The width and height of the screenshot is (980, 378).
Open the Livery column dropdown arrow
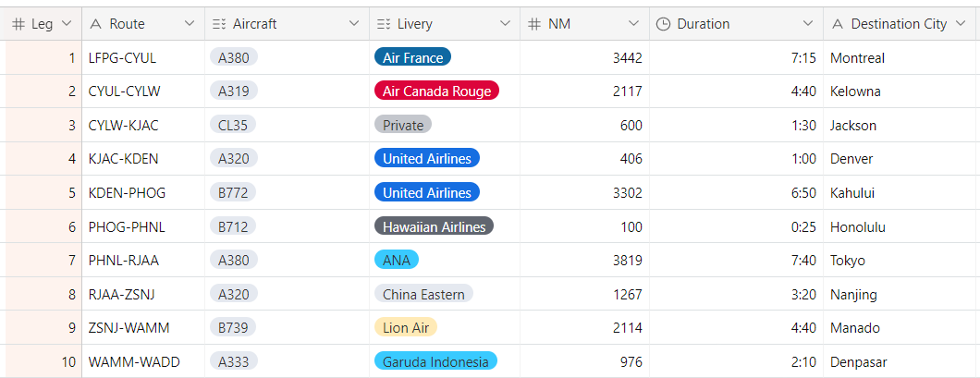tap(505, 24)
